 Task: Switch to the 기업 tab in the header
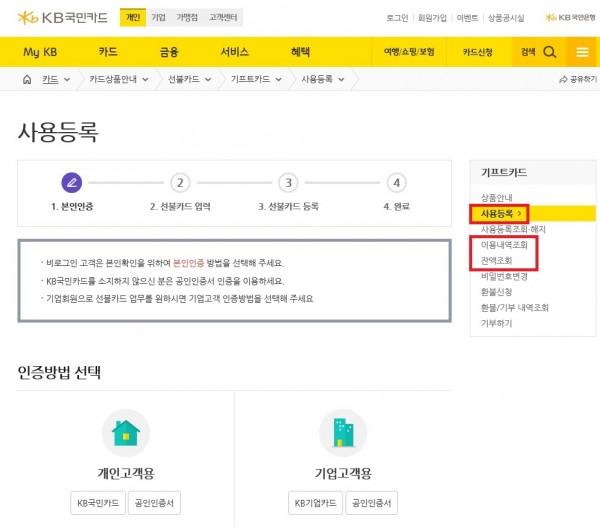158,18
